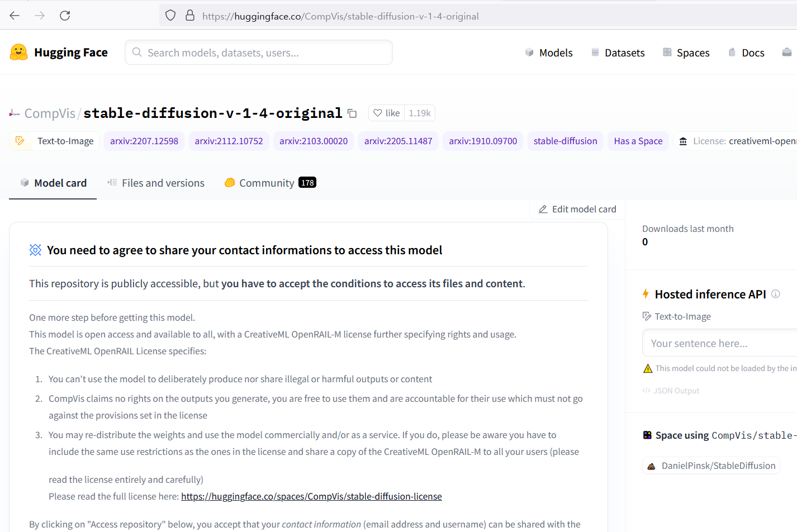Image resolution: width=797 pixels, height=532 pixels.
Task: Open Hugging Face home text link
Action: pos(71,53)
